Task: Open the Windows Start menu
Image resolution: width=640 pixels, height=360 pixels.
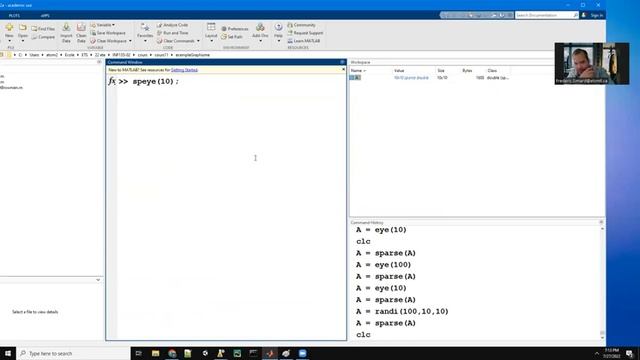Action: (8, 353)
